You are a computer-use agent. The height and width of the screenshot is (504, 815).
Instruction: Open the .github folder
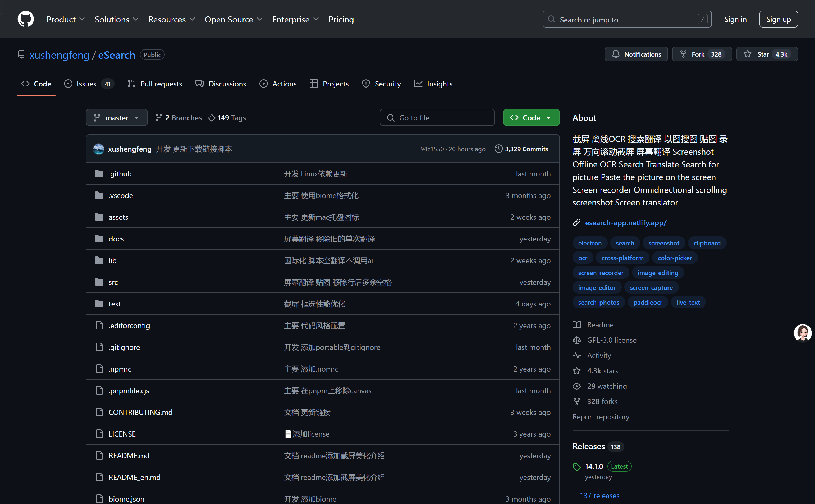tap(120, 173)
